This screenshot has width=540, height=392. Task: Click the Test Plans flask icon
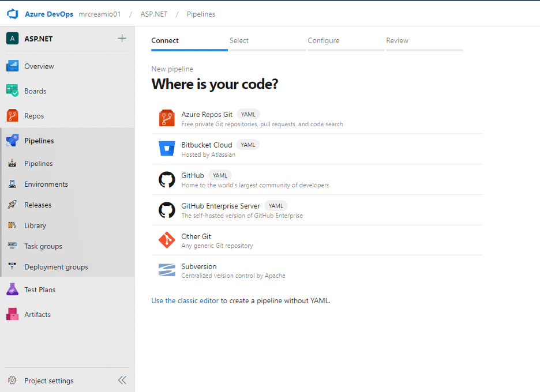click(x=12, y=289)
